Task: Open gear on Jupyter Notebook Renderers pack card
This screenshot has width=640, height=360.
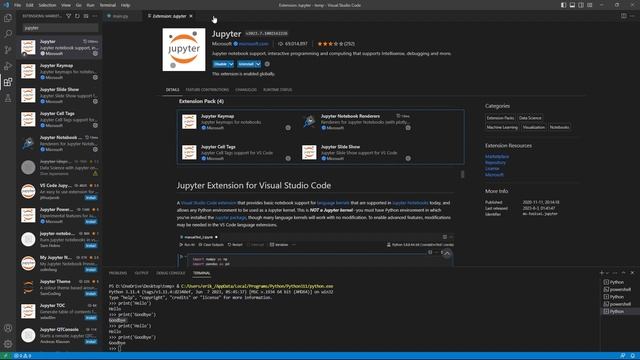Action: [408, 128]
